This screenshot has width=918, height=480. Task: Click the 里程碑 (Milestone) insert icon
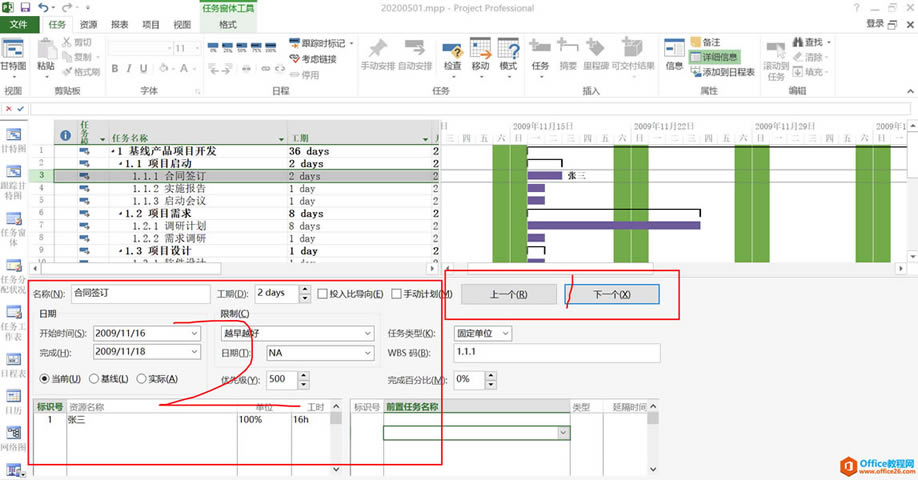[597, 50]
